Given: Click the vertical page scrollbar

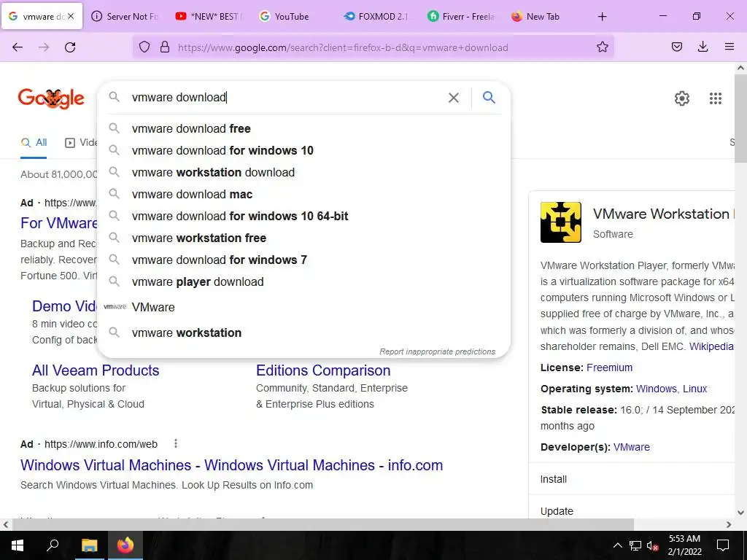Looking at the screenshot, I should pos(741,119).
